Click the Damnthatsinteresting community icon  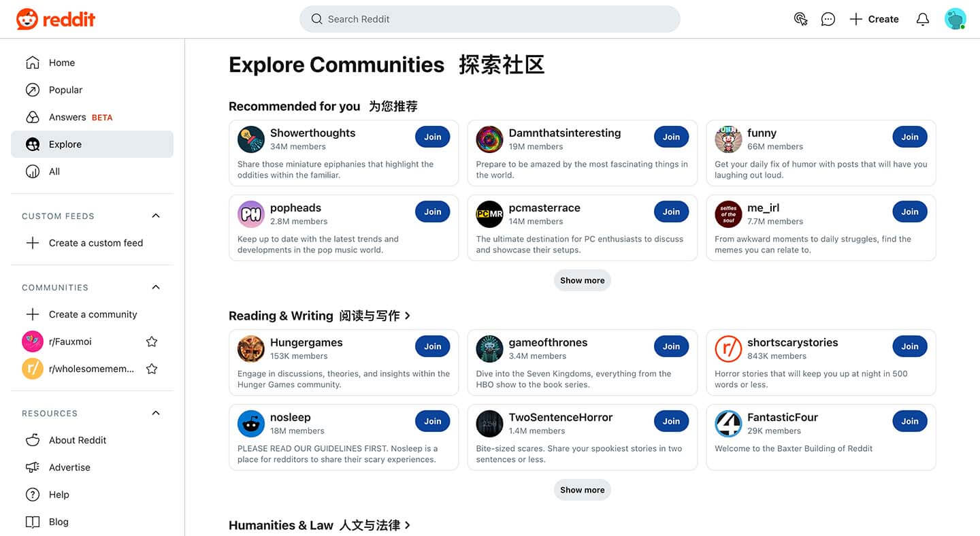click(x=489, y=139)
